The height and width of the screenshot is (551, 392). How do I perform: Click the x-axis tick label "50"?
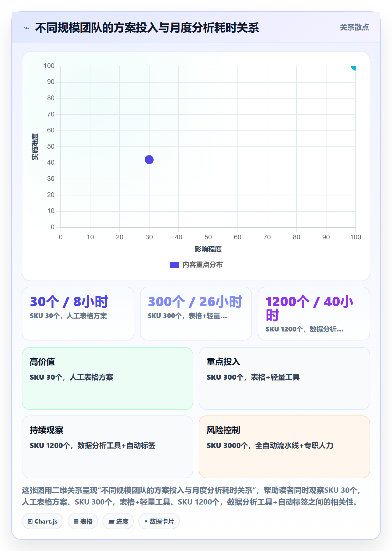(208, 237)
